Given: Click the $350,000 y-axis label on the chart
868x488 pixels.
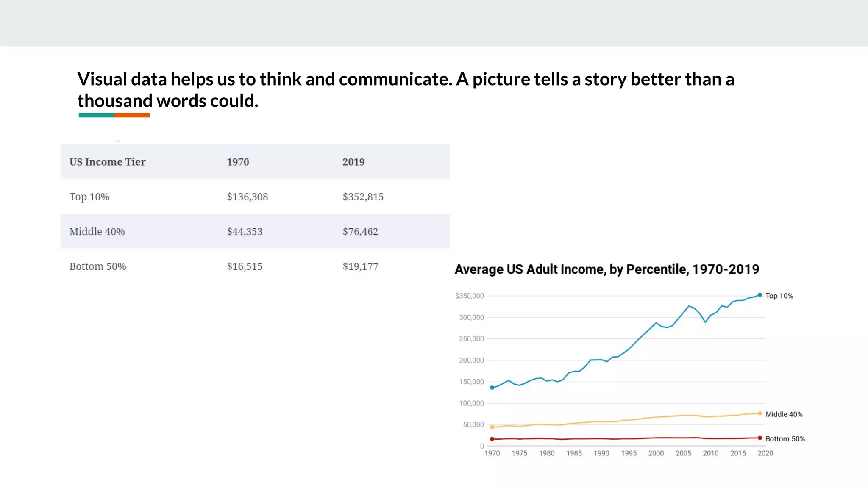Looking at the screenshot, I should click(470, 296).
